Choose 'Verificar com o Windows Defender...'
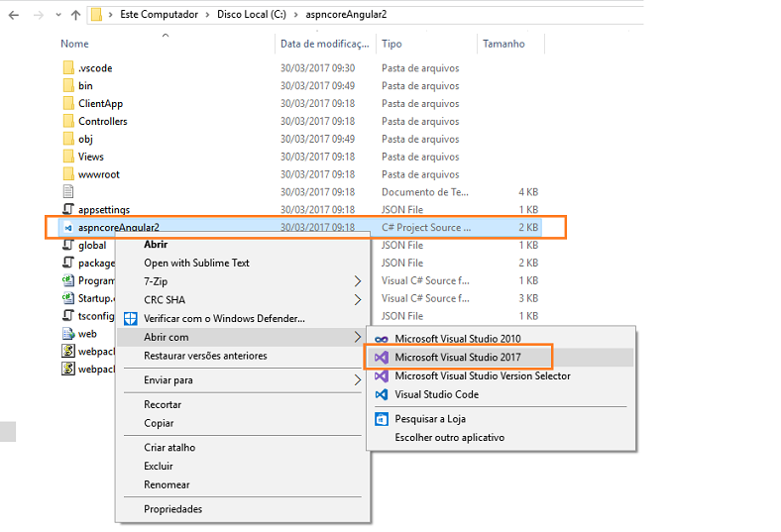Viewport: 781px width, 532px height. 243,318
